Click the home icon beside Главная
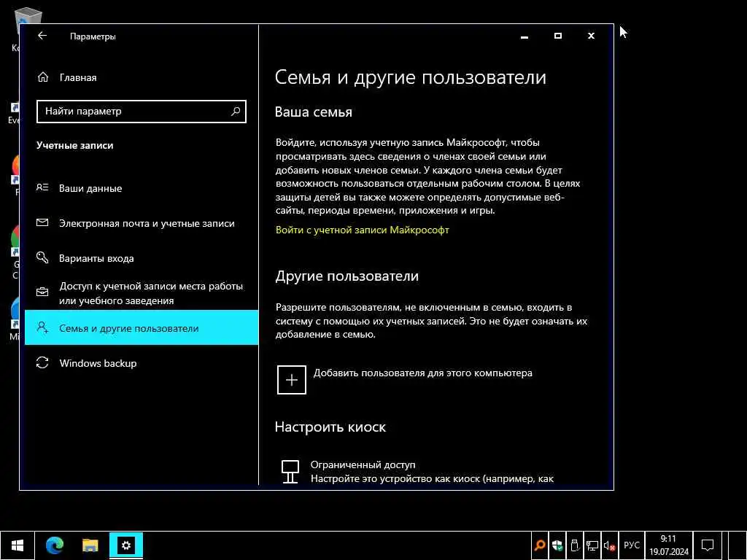Screen dimensions: 747x560 [x=43, y=77]
